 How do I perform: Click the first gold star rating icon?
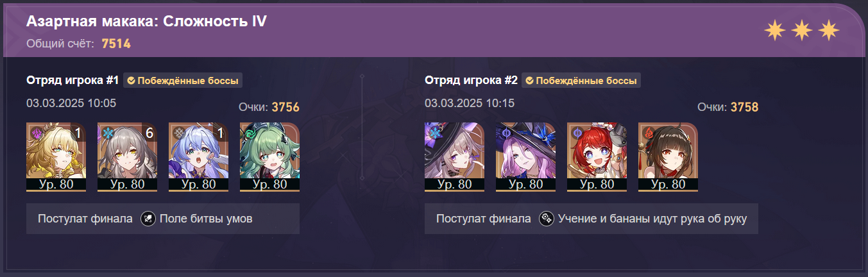pos(774,29)
